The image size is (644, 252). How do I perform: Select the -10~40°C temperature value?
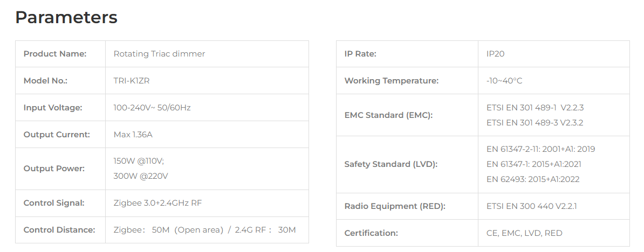tap(504, 81)
